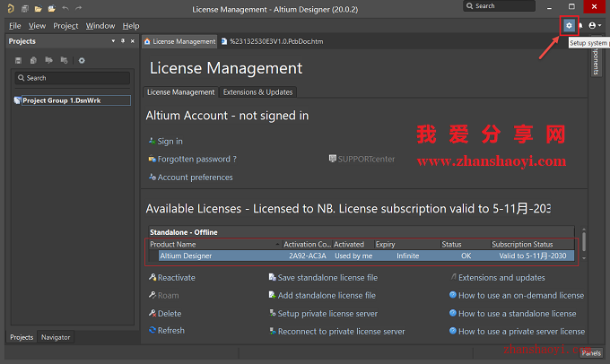Click the Status column header
Screen dimensions: 610x364
coord(466,244)
